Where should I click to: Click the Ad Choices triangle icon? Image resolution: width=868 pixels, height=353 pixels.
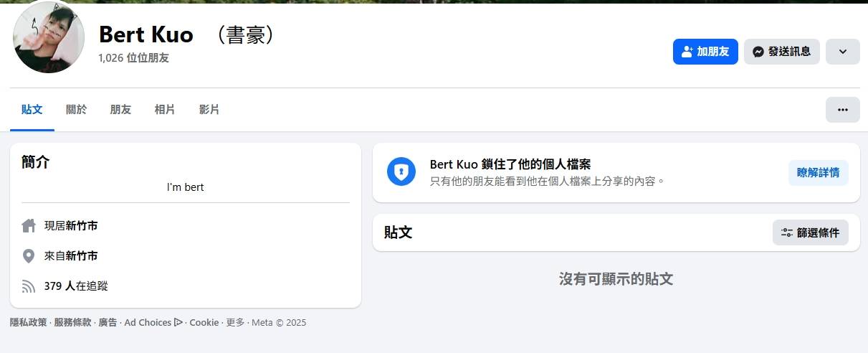(x=178, y=322)
